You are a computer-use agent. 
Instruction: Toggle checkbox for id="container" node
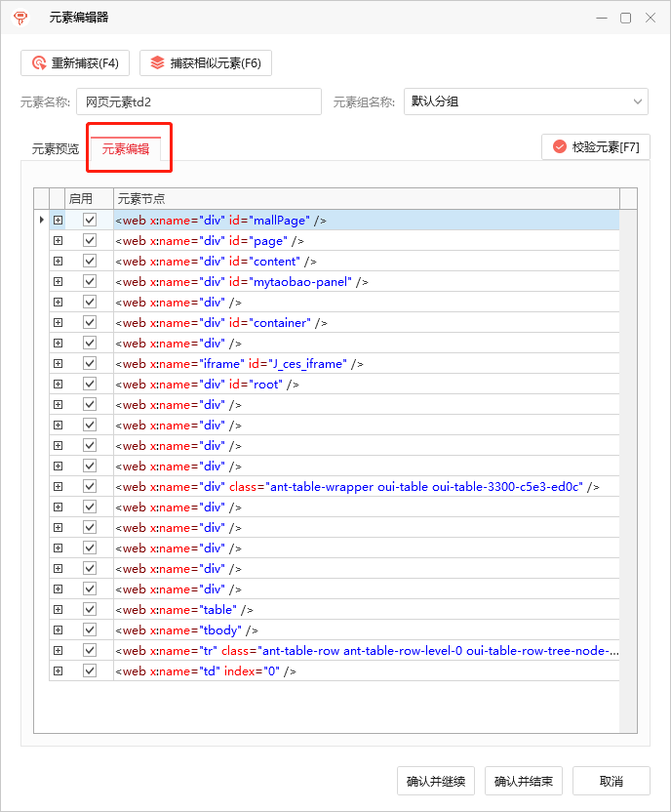pos(90,322)
